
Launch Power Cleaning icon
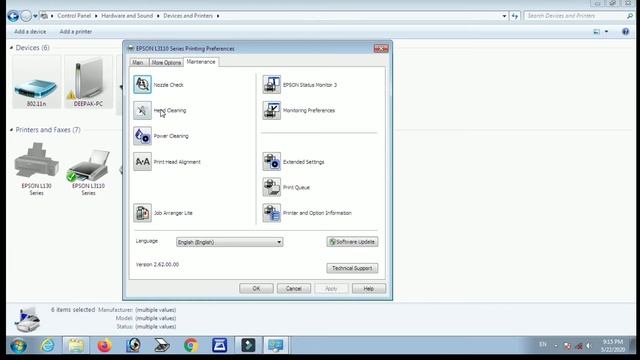point(142,136)
